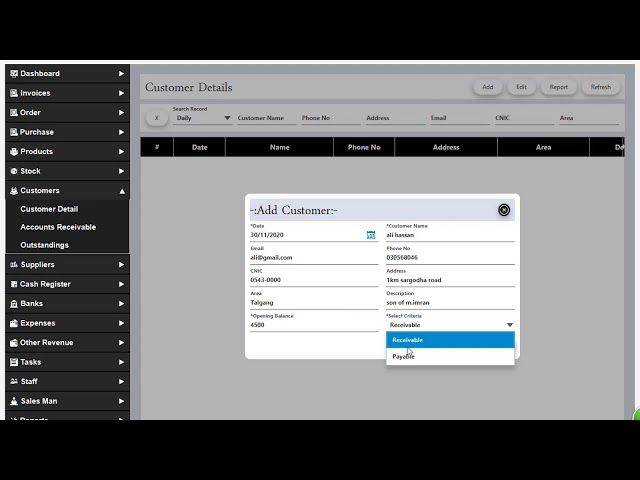Expand the Cash Register menu arrow

coord(121,284)
